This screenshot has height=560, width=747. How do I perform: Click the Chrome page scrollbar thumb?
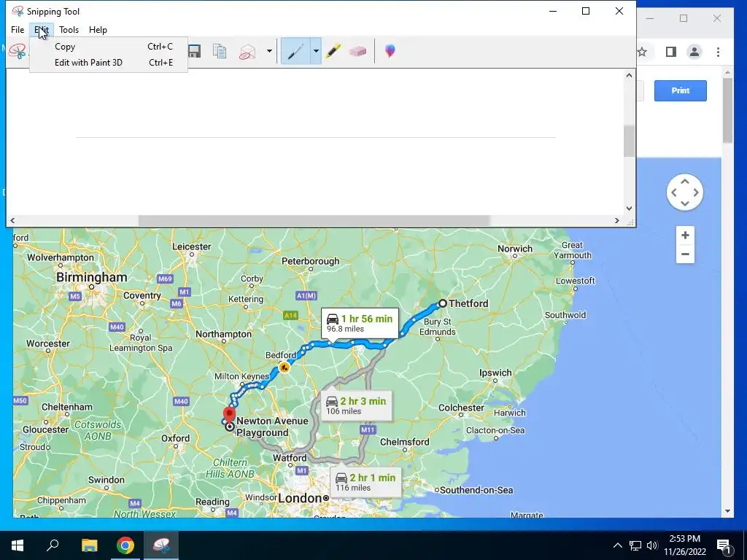point(727,111)
